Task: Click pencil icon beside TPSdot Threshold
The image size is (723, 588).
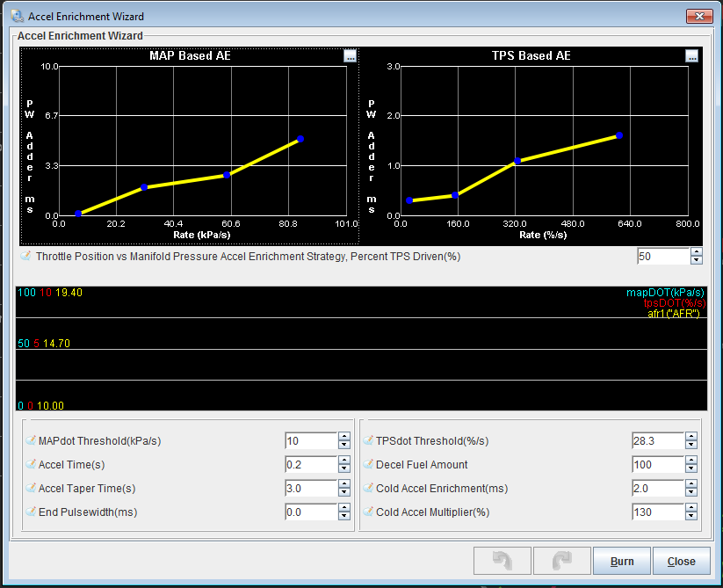Action: 368,441
